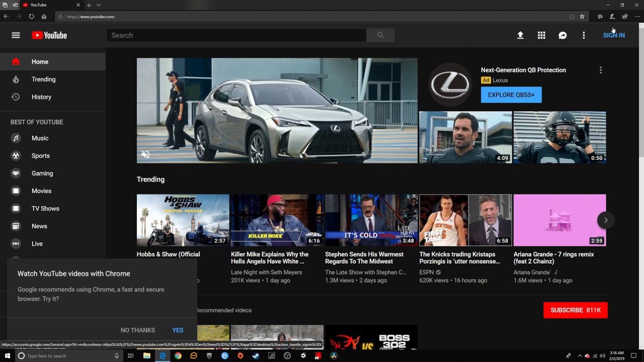Select the YouTube browser tab
The height and width of the screenshot is (362, 644).
coord(51,5)
